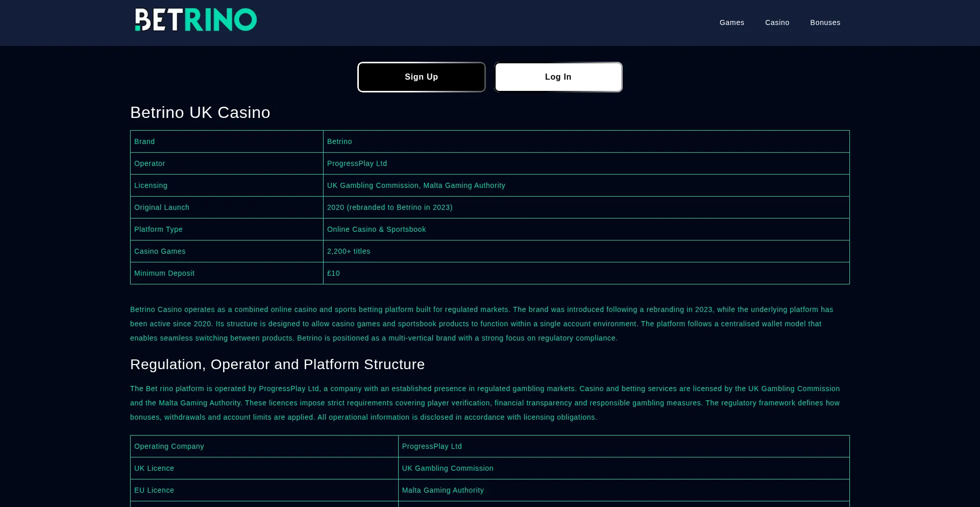Click the 'Brand' table label
This screenshot has width=980, height=507.
(144, 141)
